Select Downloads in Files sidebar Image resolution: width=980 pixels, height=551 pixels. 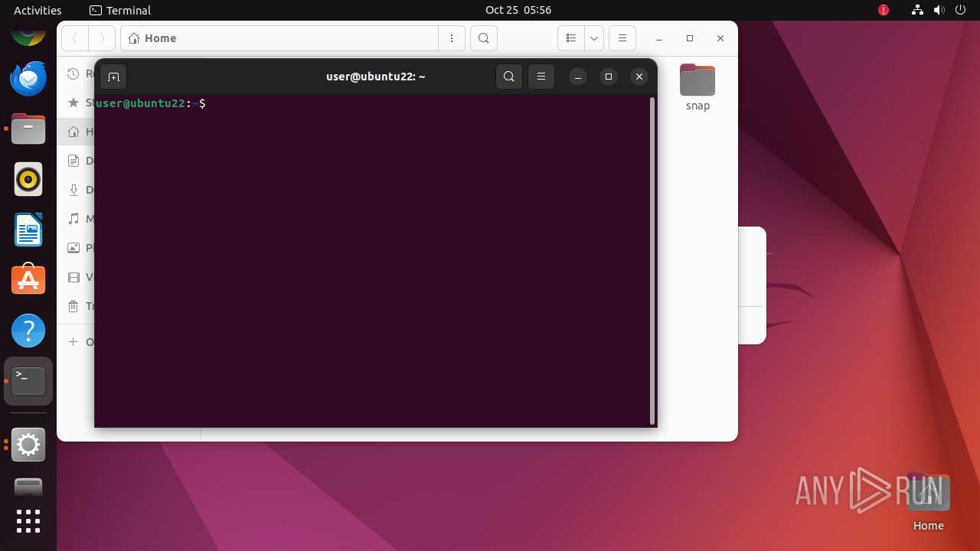pos(77,190)
